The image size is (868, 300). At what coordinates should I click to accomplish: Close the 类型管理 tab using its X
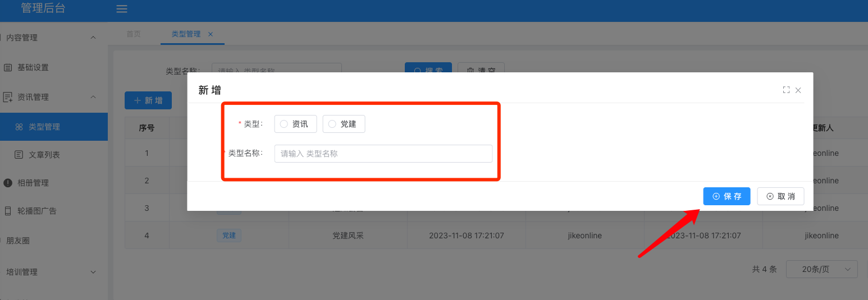click(211, 34)
